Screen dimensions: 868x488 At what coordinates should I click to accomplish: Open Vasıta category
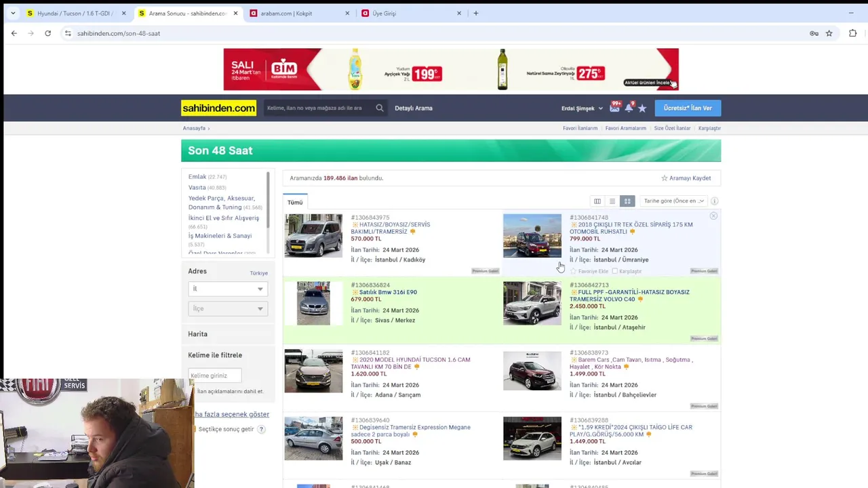point(197,188)
